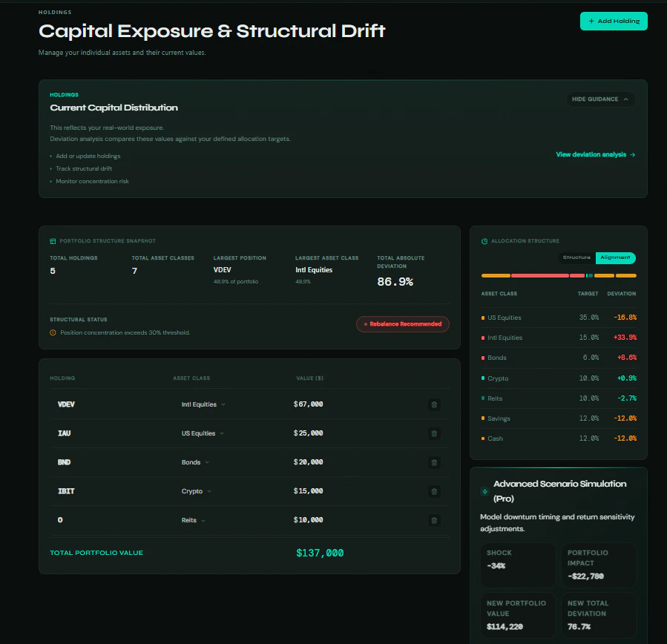
Task: Click the Portfolio Impact -$22,780 card
Action: pyautogui.click(x=599, y=565)
